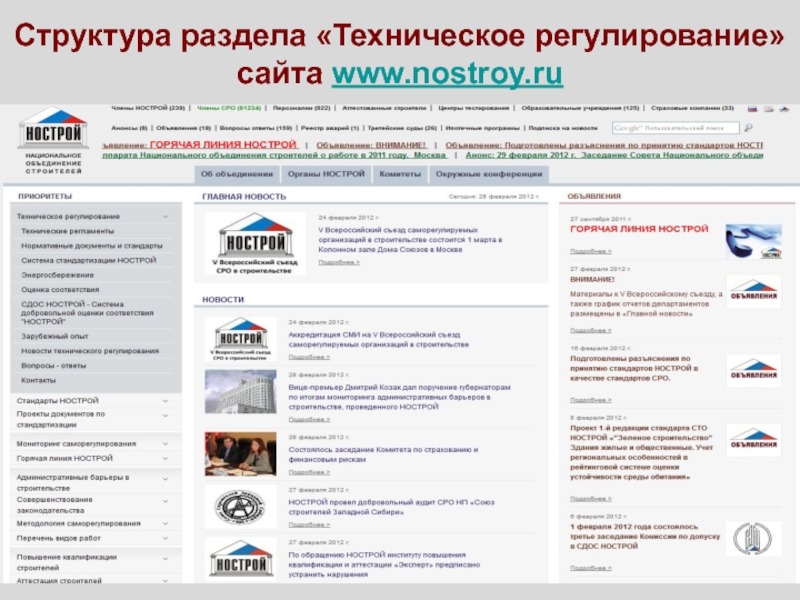Open the www.nostroy.ru link in title

click(447, 74)
